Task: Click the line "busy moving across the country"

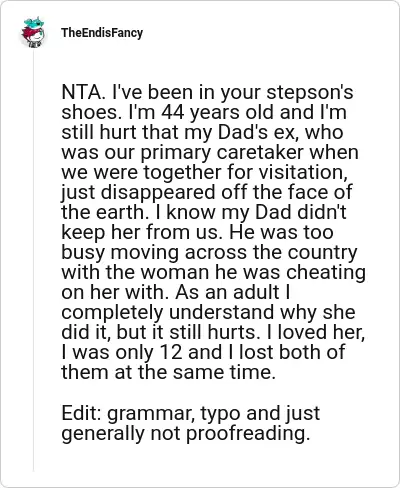Action: pyautogui.click(x=209, y=252)
